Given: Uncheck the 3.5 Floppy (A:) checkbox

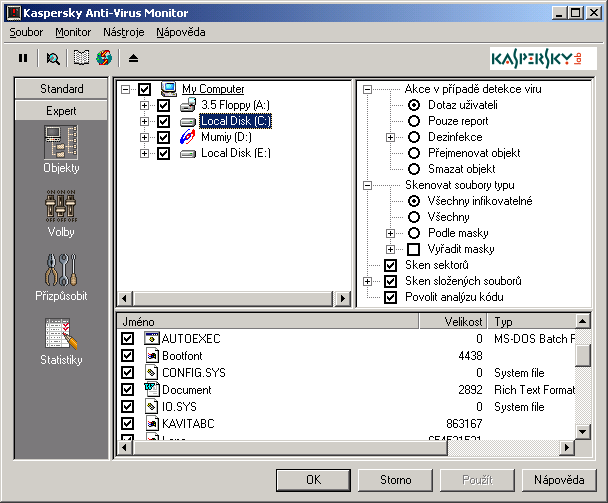Looking at the screenshot, I should pyautogui.click(x=164, y=105).
